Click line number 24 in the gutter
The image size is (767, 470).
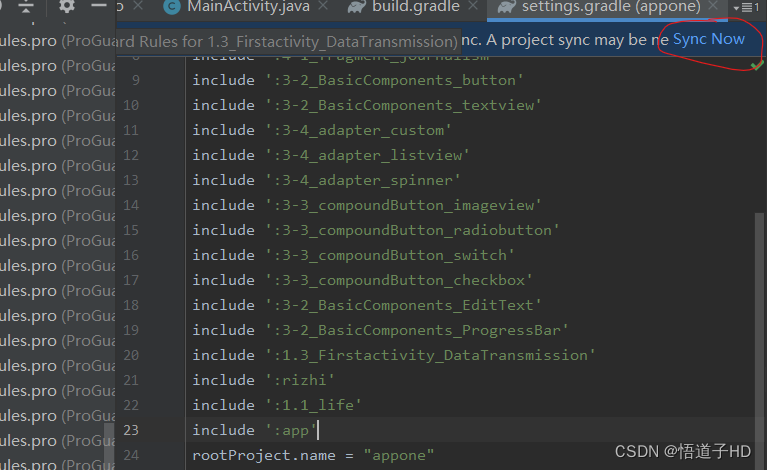(x=131, y=455)
